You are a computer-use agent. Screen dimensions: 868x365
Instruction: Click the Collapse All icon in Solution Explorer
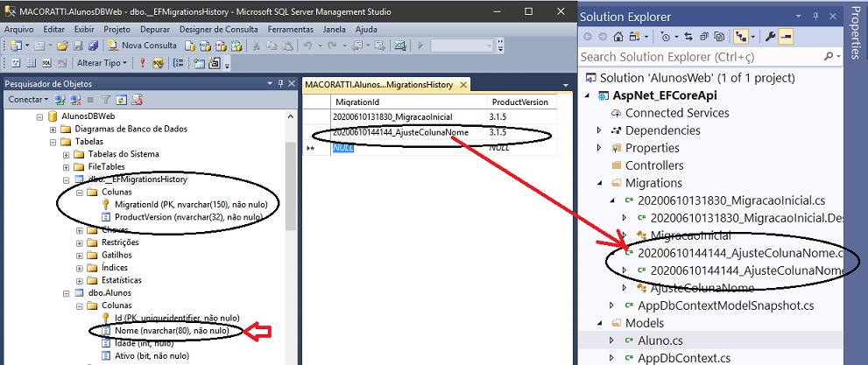704,37
